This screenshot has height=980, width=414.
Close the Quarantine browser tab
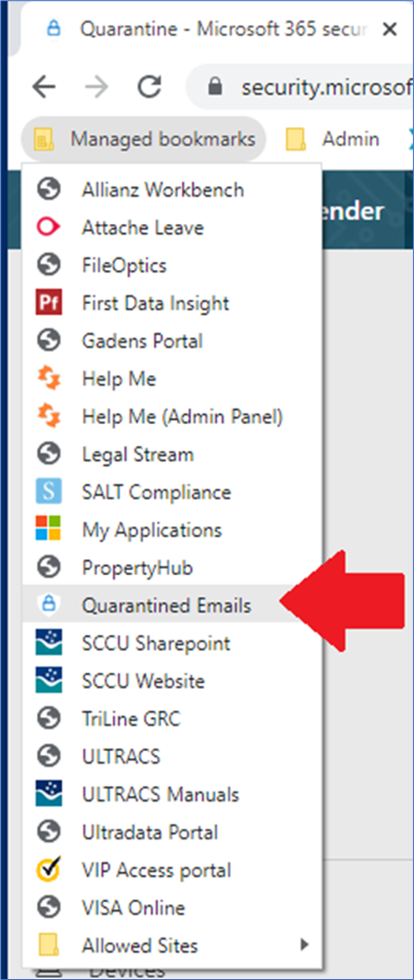[x=390, y=29]
